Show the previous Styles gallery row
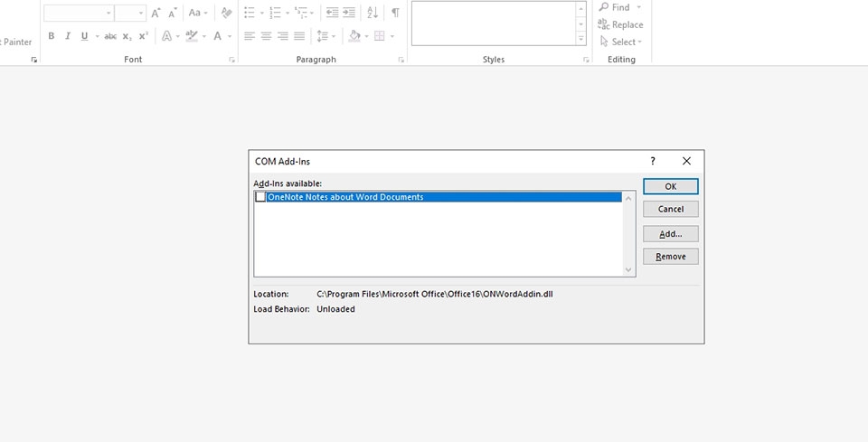This screenshot has width=868, height=442. coord(581,9)
